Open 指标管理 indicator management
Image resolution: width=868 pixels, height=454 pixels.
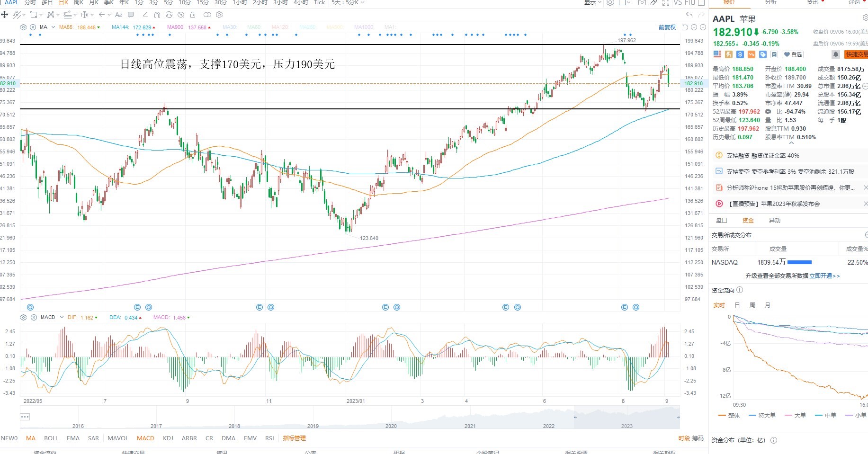295,438
